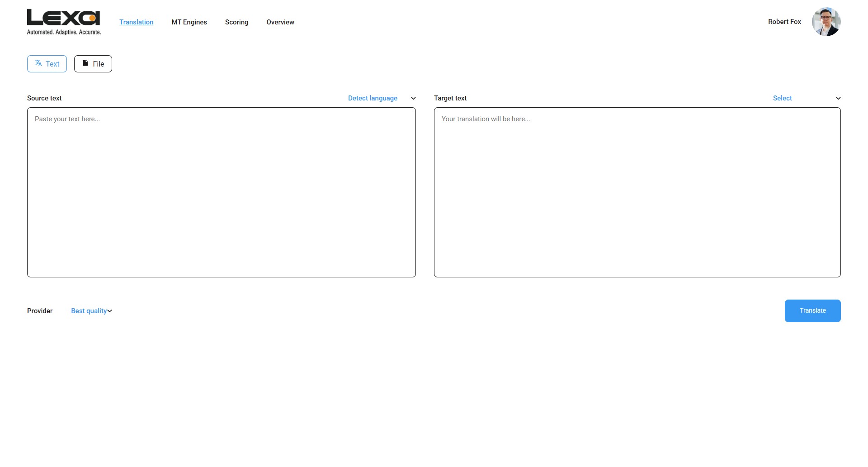Click inside the target translation box
This screenshot has width=868, height=467.
637,192
